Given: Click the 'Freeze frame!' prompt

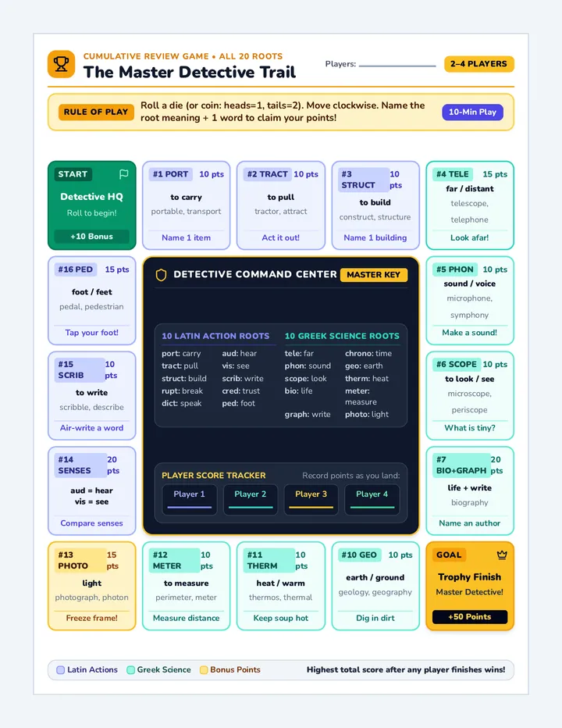Looking at the screenshot, I should click(92, 618).
